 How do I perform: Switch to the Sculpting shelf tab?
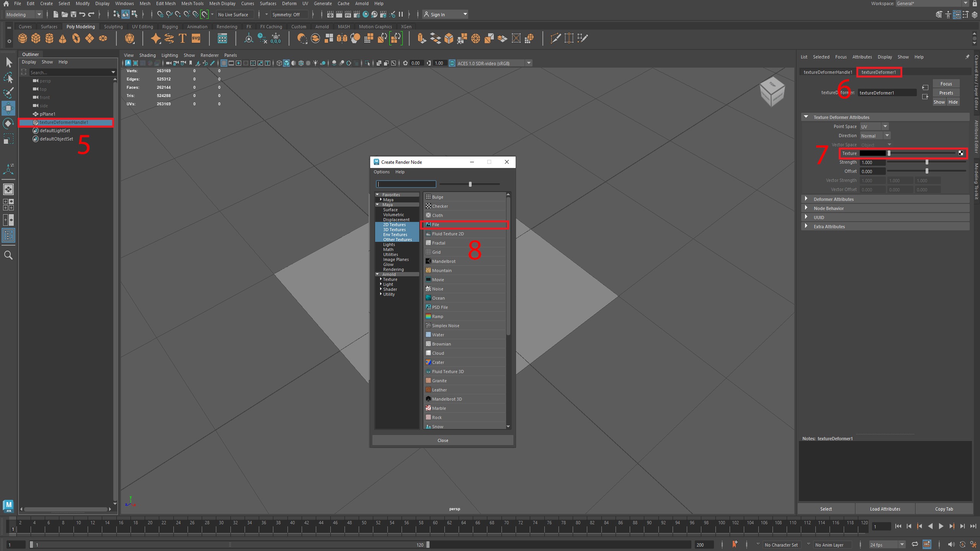(x=113, y=27)
